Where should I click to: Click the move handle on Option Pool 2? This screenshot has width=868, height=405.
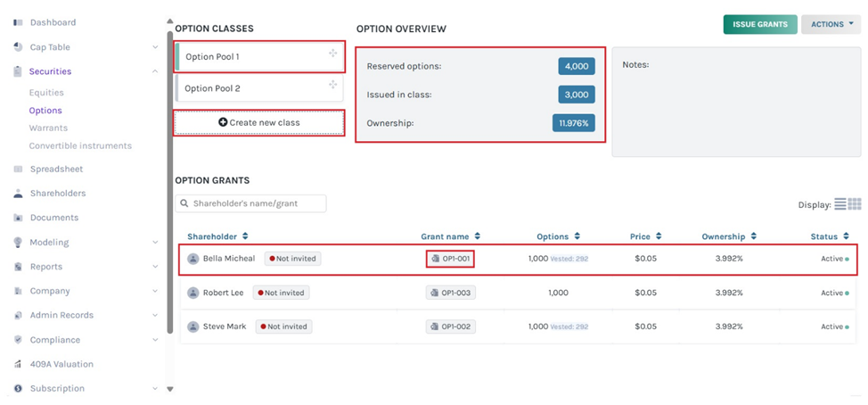332,84
